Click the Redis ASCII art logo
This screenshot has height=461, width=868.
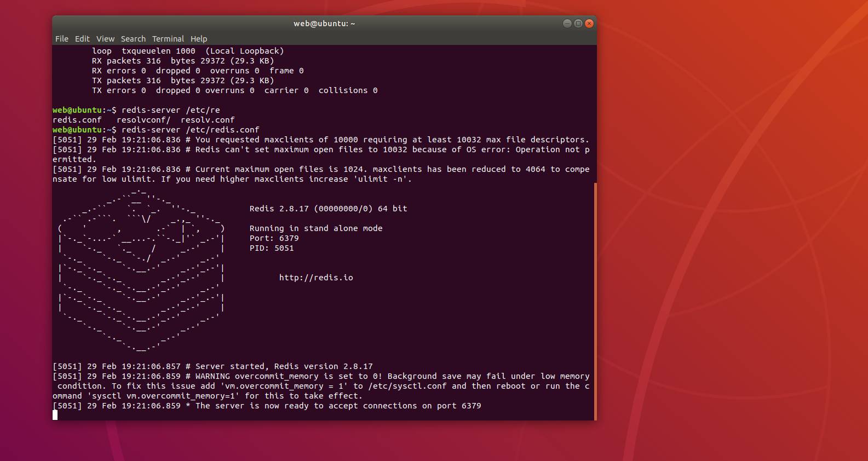(141, 270)
